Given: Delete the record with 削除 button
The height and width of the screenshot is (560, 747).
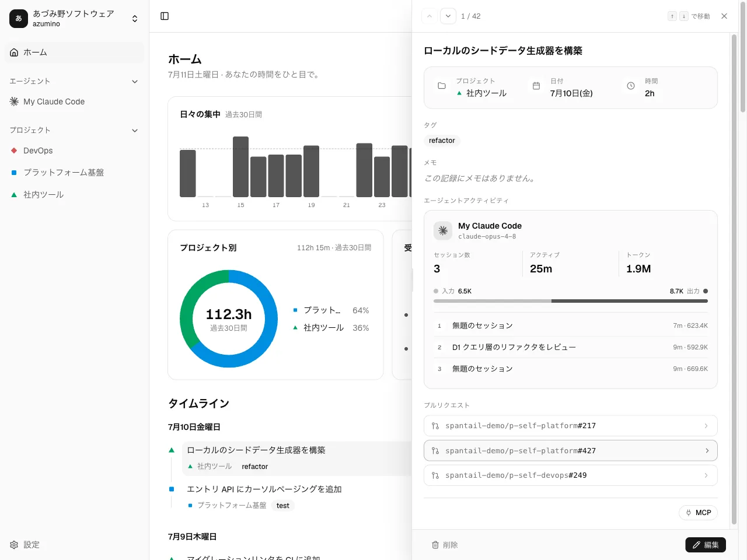Looking at the screenshot, I should tap(445, 545).
